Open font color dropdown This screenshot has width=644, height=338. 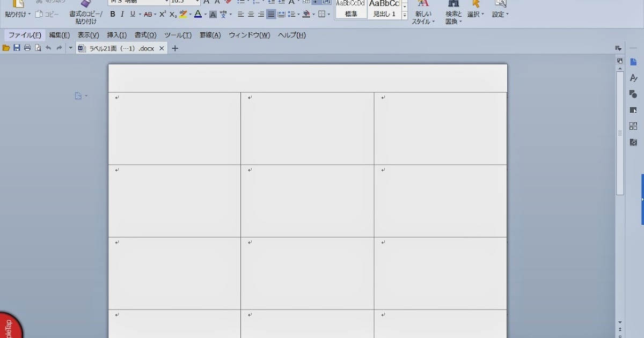tap(205, 14)
